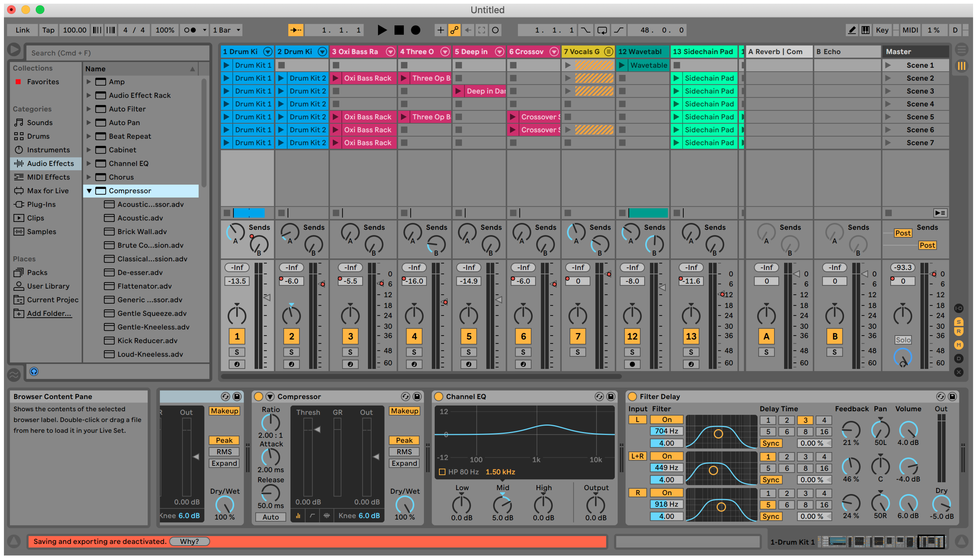Enable the Automation Arm button

(x=454, y=30)
